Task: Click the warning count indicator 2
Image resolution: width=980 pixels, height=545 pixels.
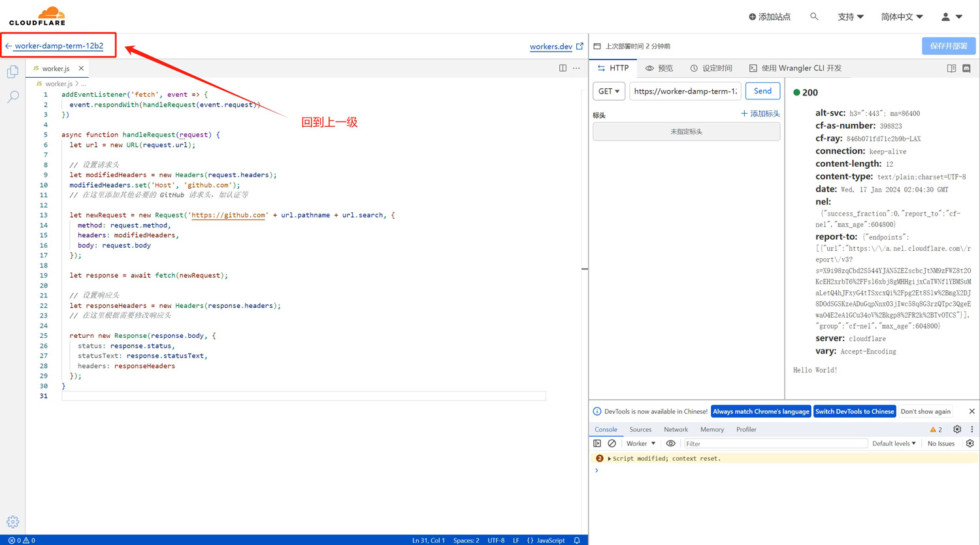Action: click(936, 429)
